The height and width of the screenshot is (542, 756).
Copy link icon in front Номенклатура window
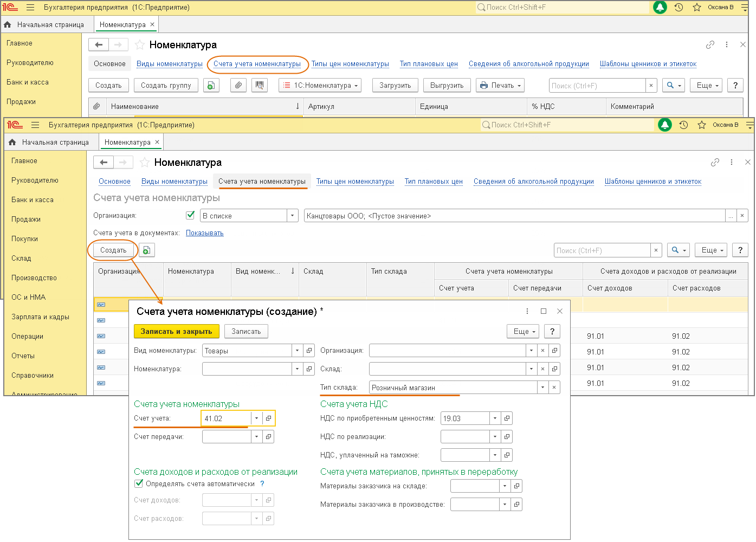tap(715, 162)
